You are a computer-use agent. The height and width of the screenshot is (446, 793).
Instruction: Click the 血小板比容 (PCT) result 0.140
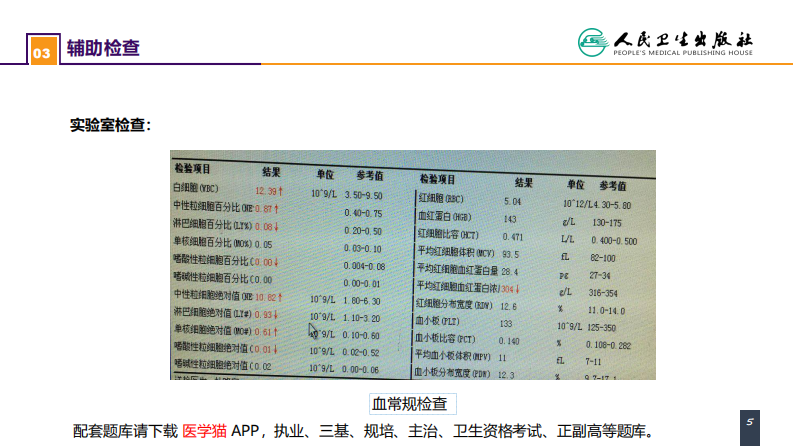click(509, 341)
